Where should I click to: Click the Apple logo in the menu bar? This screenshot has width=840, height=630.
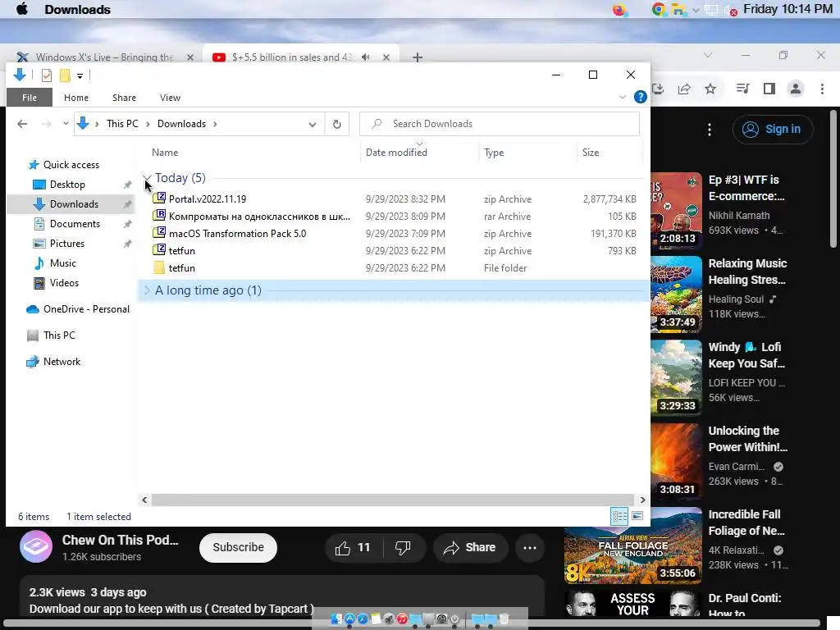coord(22,9)
